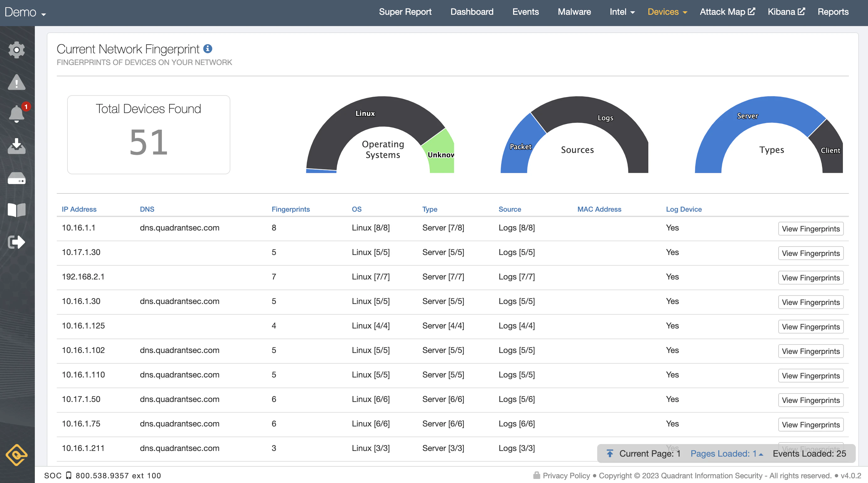This screenshot has width=868, height=483.
Task: Open the Malware menu item
Action: coord(574,12)
